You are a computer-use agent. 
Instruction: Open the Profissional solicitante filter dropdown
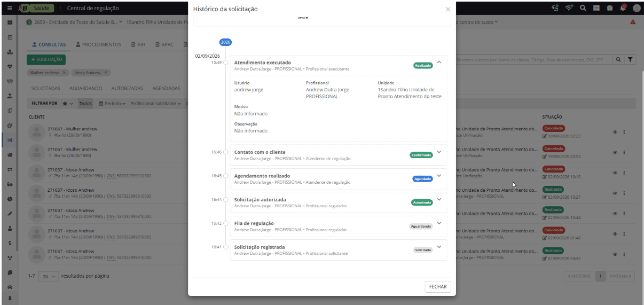(156, 104)
